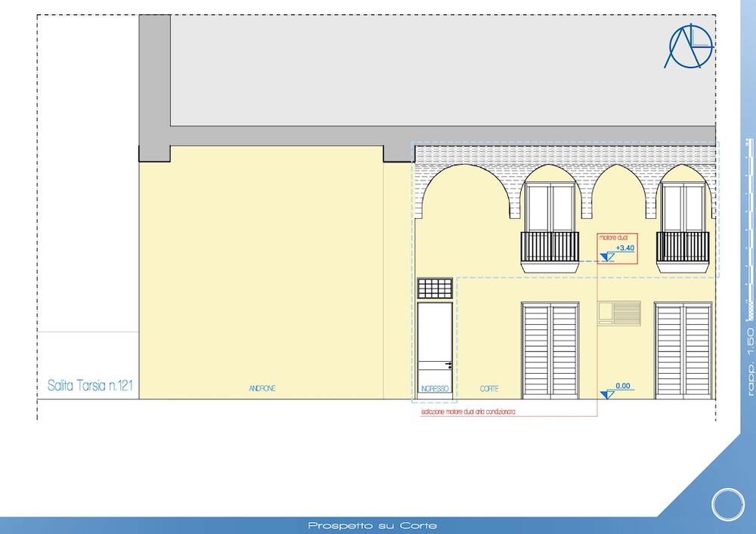Viewport: 756px width, 534px height.
Task: Click the right upper balcony window
Action: 683,207
